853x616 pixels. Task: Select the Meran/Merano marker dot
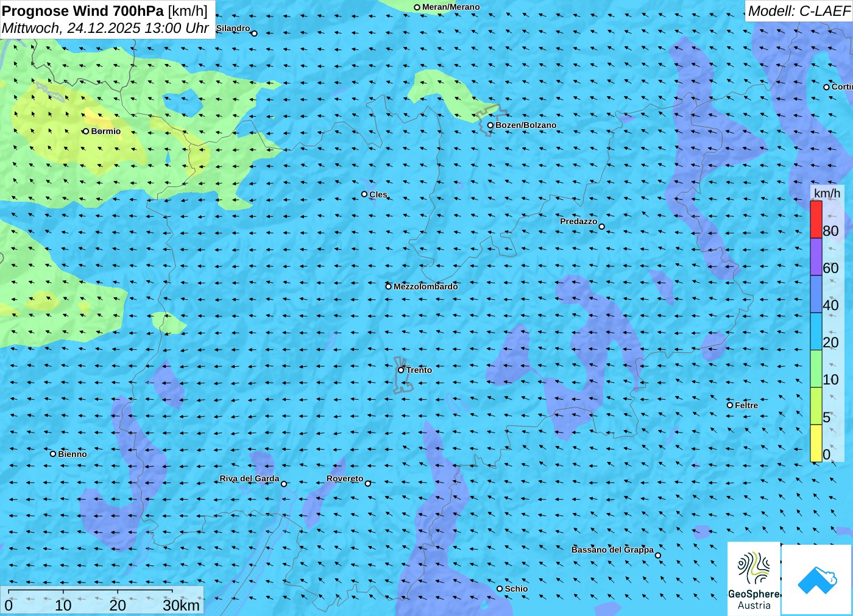pos(417,7)
